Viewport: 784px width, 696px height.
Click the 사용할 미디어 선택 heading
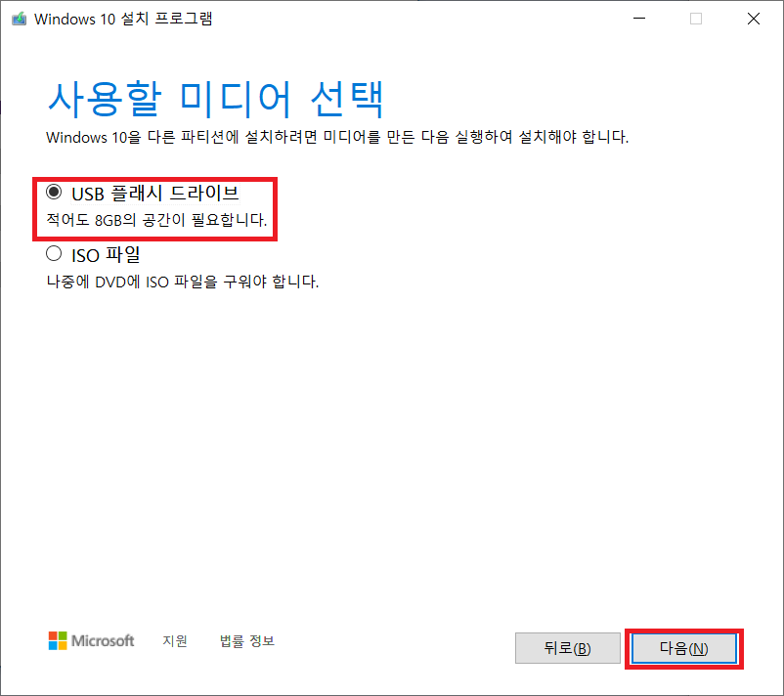tap(216, 100)
